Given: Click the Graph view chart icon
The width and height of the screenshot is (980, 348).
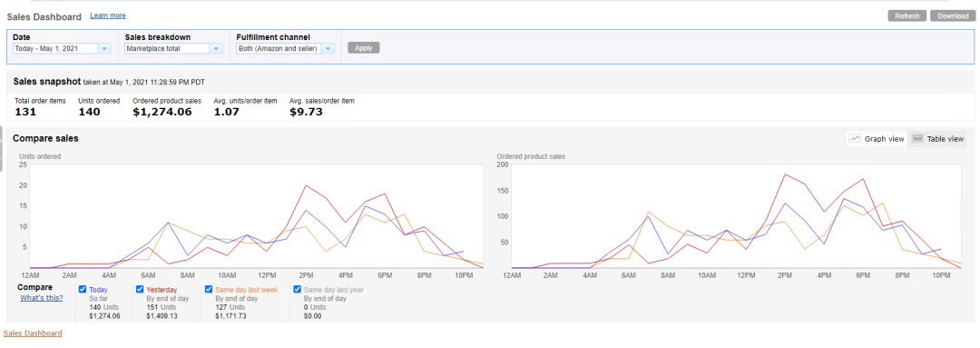Looking at the screenshot, I should 855,139.
